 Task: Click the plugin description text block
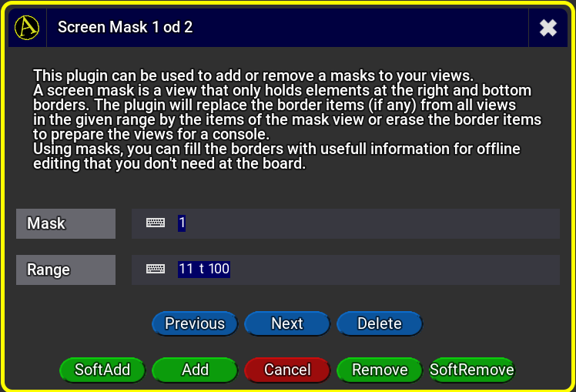[x=287, y=119]
